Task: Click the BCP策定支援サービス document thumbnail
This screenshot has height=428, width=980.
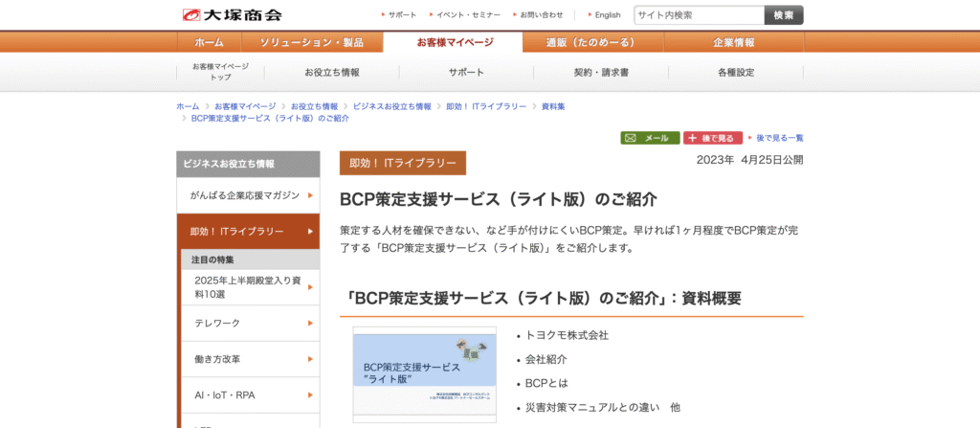Action: click(425, 374)
